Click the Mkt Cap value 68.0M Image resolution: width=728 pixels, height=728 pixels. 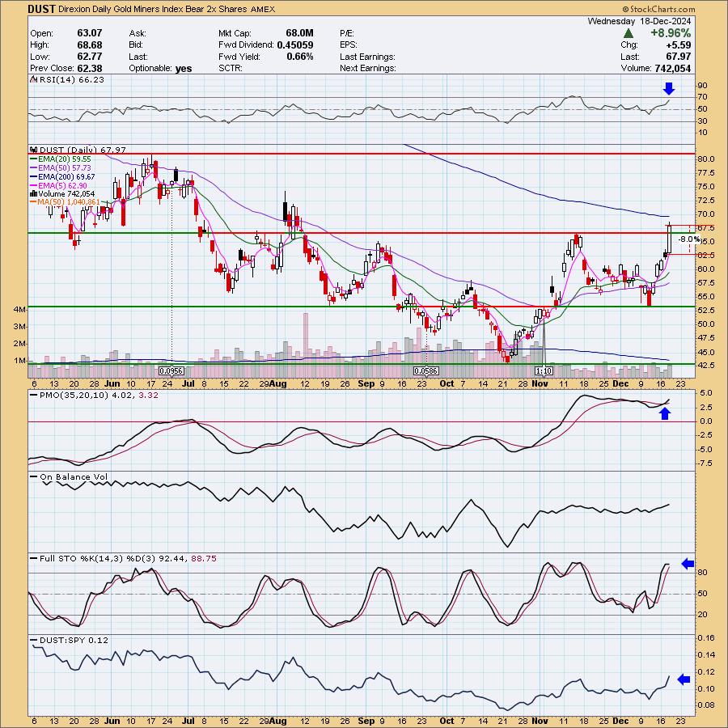299,33
